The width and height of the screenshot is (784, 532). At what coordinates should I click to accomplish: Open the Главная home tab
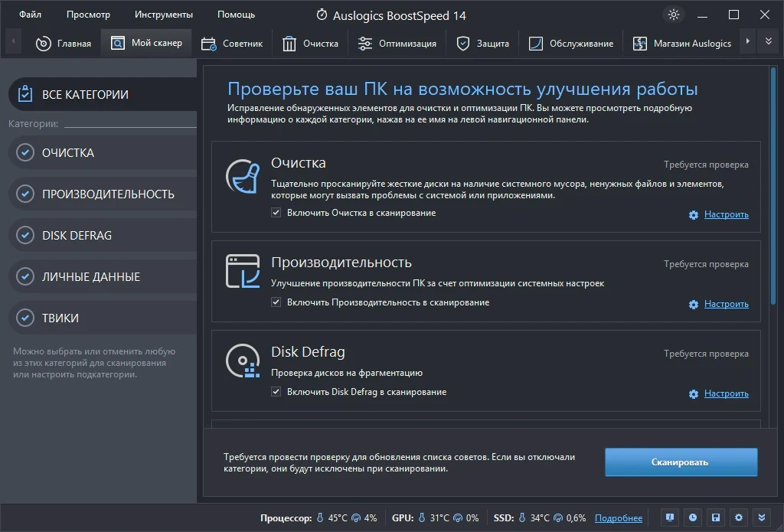click(64, 44)
